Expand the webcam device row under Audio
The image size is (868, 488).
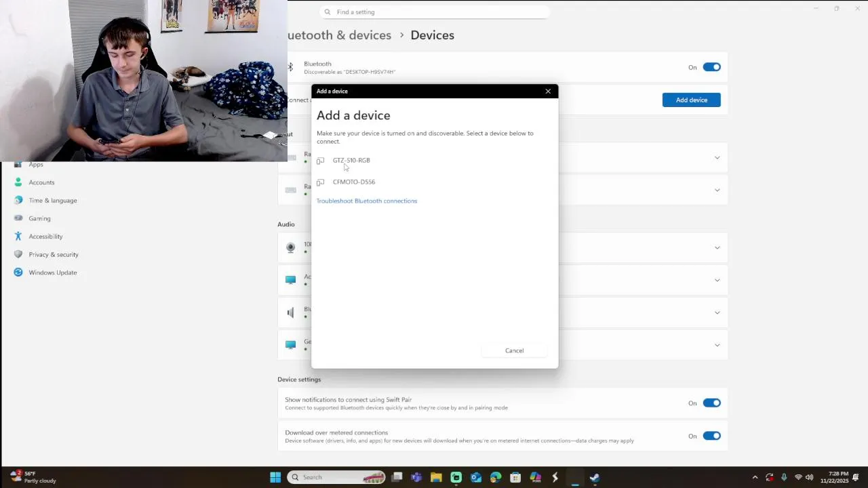pos(717,247)
